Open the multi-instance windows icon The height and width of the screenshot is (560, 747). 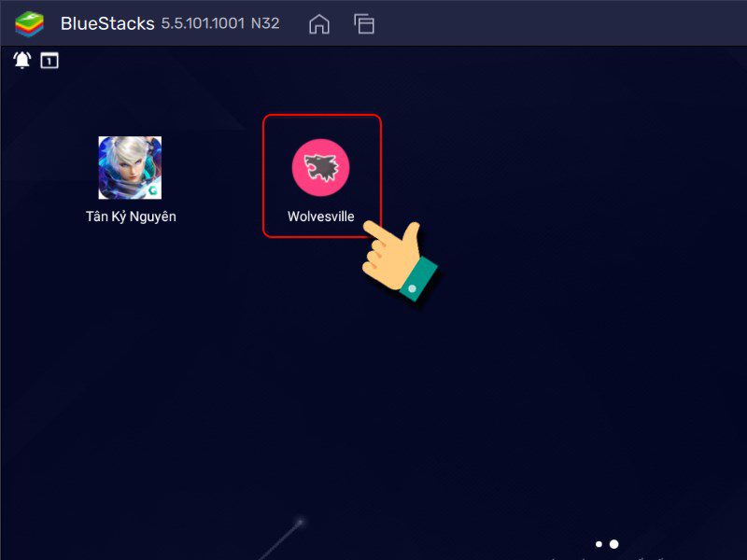tap(364, 24)
